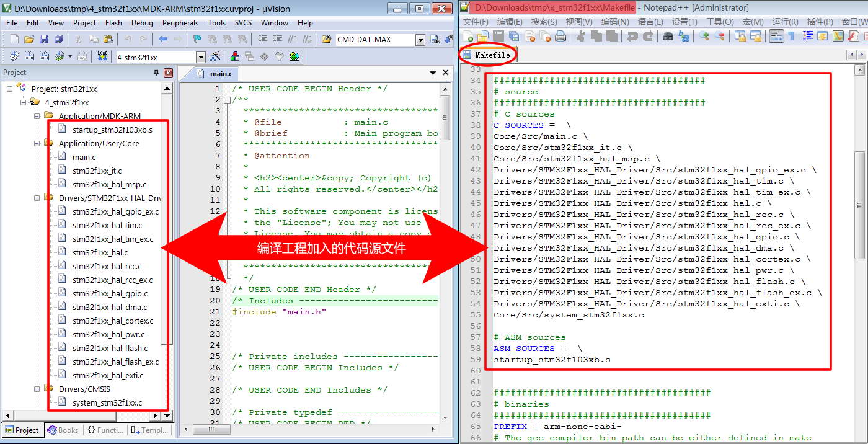Switch to the Books tab at bottom
Viewport: 868px width, 444px height.
point(63,430)
